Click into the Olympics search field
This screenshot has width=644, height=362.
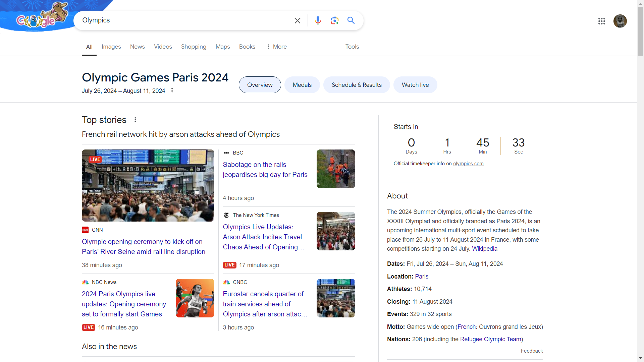click(x=184, y=20)
